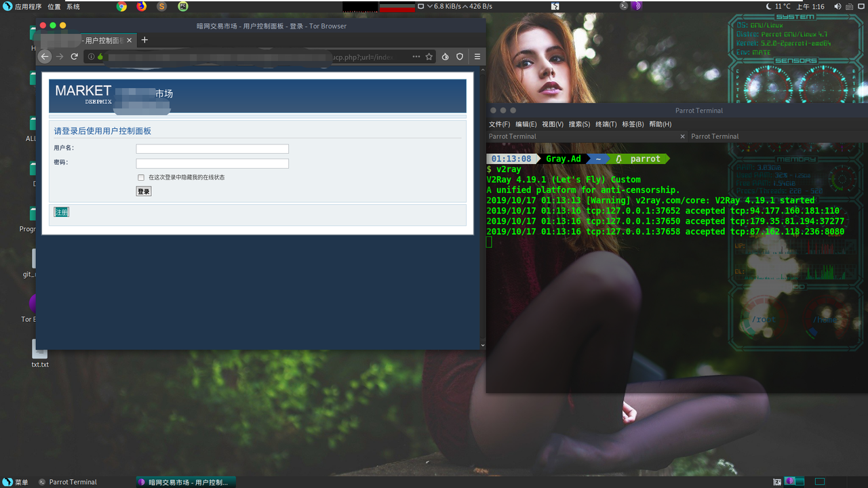Click the display icon at top-right corner
The height and width of the screenshot is (488, 868).
point(861,6)
